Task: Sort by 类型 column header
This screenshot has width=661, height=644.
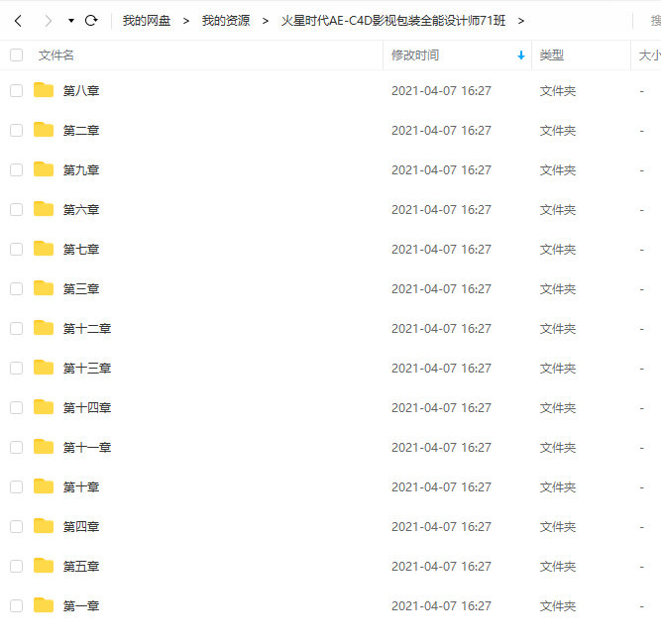Action: (552, 55)
